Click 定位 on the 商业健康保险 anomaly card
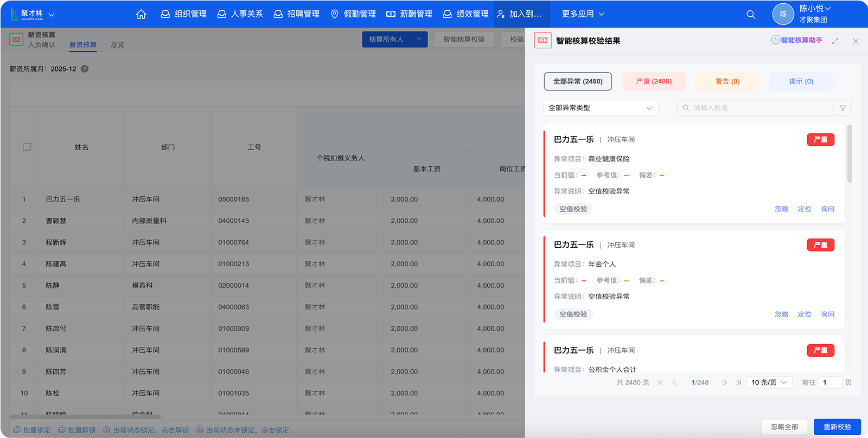The height and width of the screenshot is (438, 868). 805,209
